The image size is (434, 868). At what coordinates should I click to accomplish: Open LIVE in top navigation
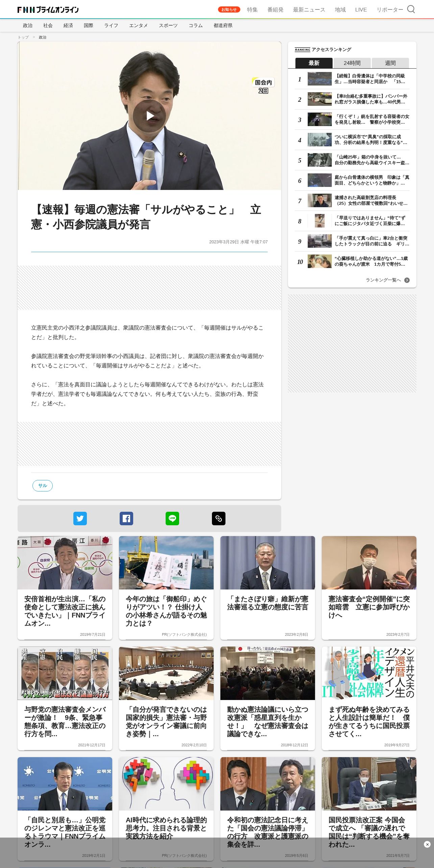361,9
